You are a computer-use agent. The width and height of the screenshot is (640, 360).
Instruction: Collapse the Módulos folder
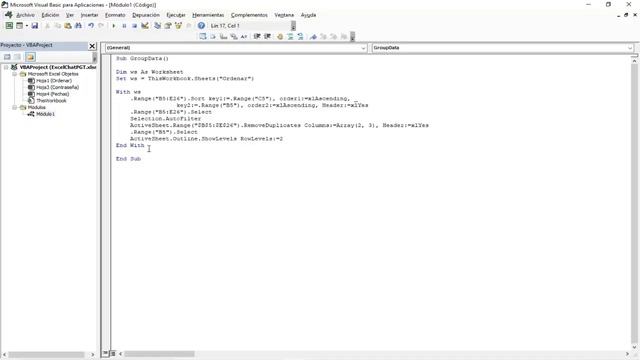click(x=14, y=107)
